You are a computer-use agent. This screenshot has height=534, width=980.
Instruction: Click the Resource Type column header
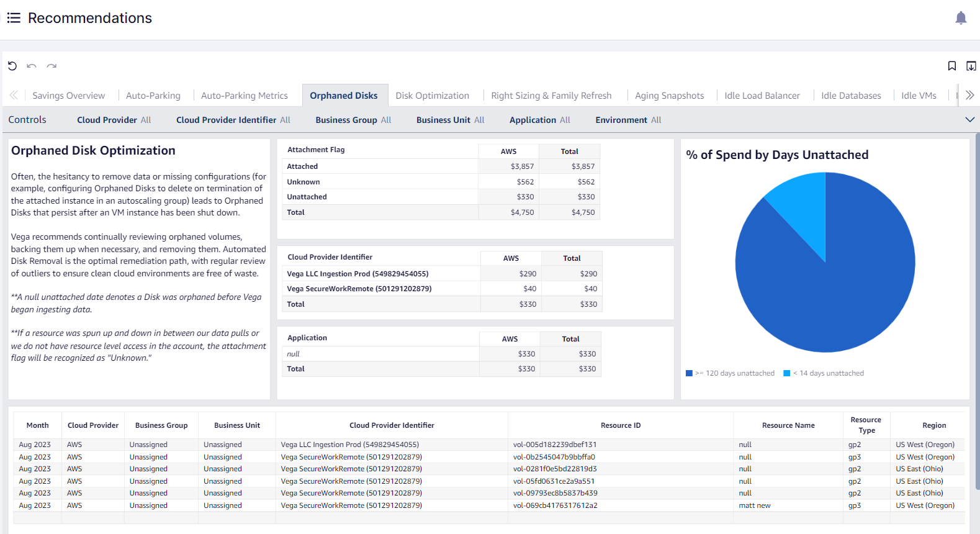[866, 425]
